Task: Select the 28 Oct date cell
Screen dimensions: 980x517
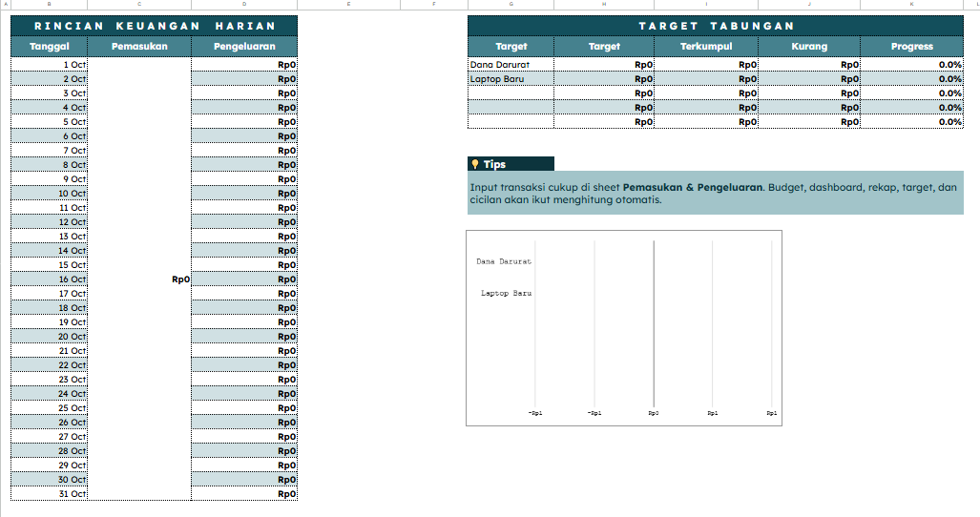Action: tap(49, 451)
